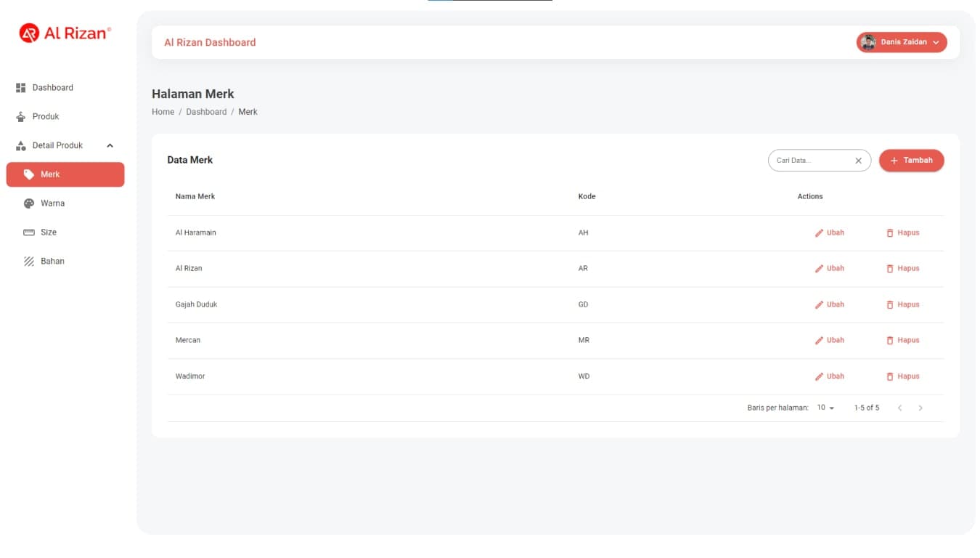Click the pencil icon for Mercan

pyautogui.click(x=819, y=341)
